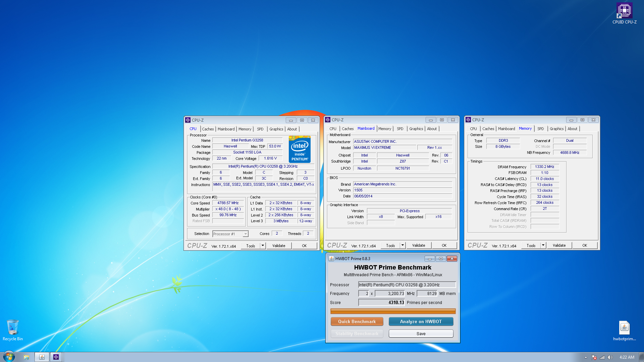Click the taskbar clock showing 4:22 AM
644x362 pixels.
pyautogui.click(x=627, y=357)
